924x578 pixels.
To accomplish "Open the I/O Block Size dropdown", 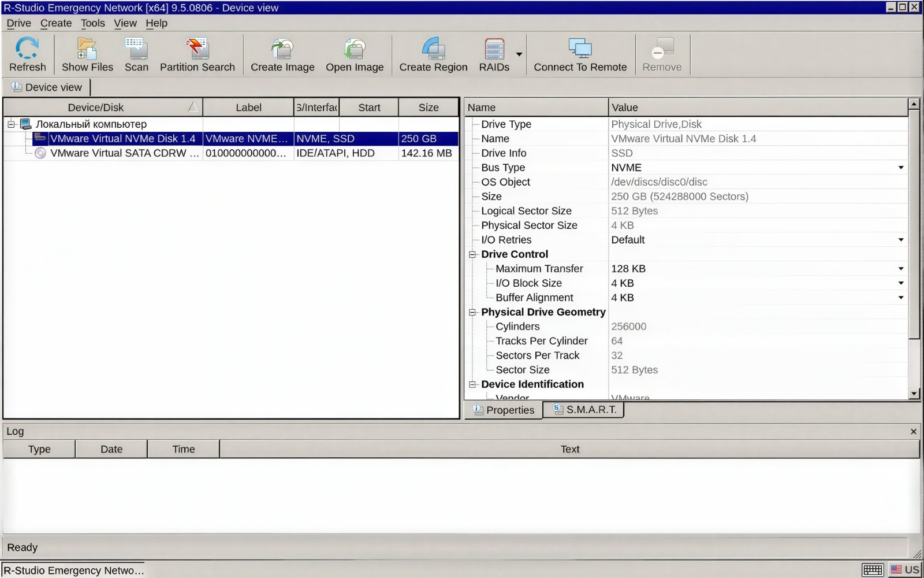I will tap(901, 283).
